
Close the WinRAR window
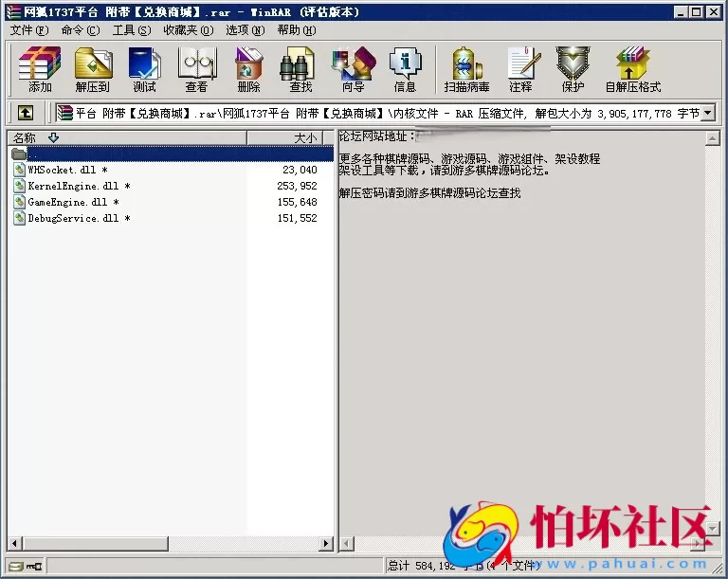point(714,12)
